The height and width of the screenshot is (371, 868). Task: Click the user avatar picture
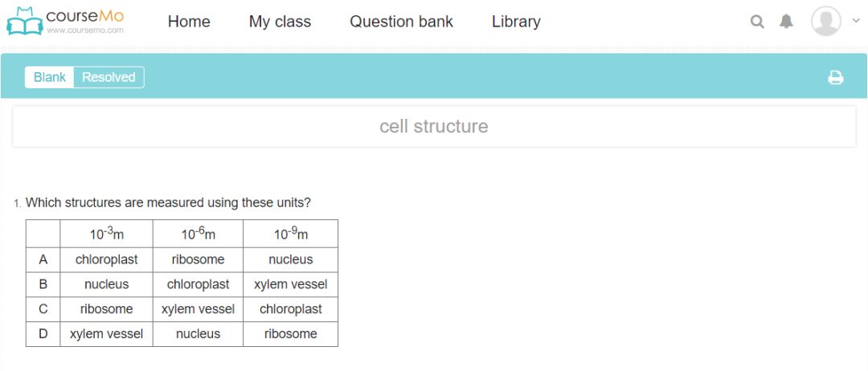[825, 22]
